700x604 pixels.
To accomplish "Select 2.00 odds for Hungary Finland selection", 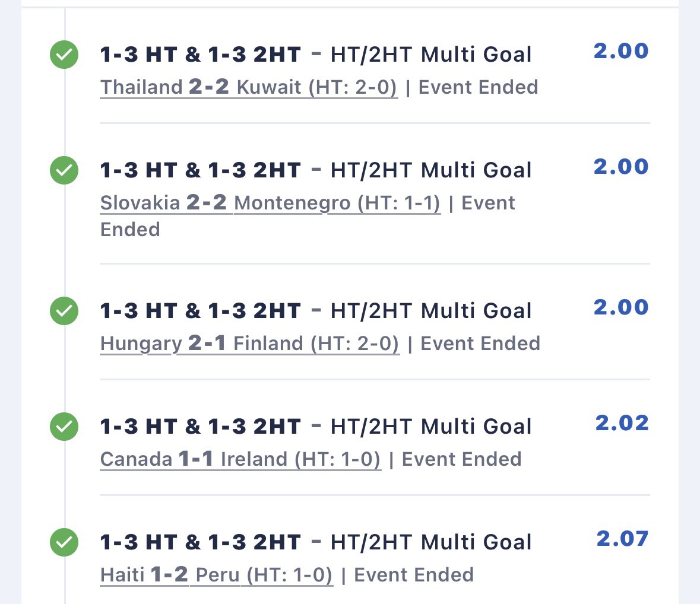I will click(621, 307).
